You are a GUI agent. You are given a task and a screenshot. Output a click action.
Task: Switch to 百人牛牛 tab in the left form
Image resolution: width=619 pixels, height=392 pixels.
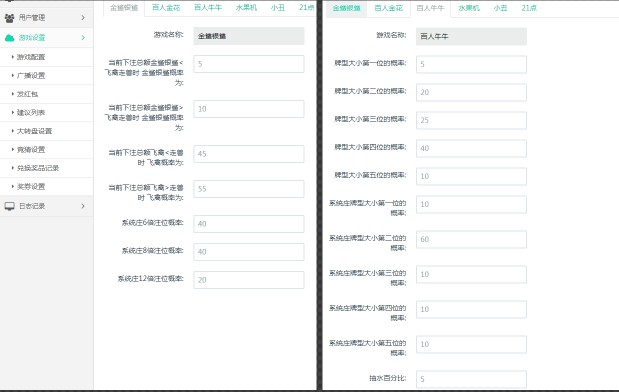point(208,8)
